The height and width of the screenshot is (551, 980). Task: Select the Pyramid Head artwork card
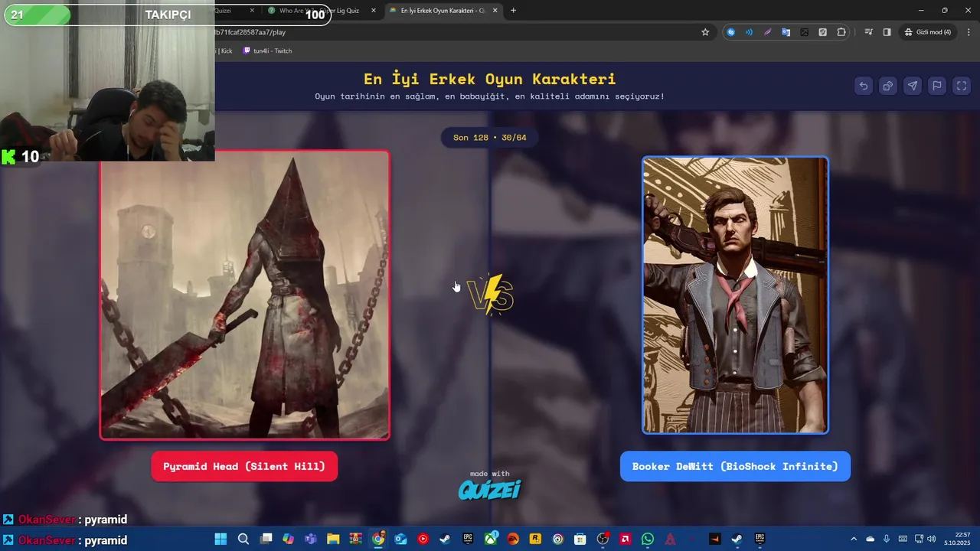click(245, 295)
